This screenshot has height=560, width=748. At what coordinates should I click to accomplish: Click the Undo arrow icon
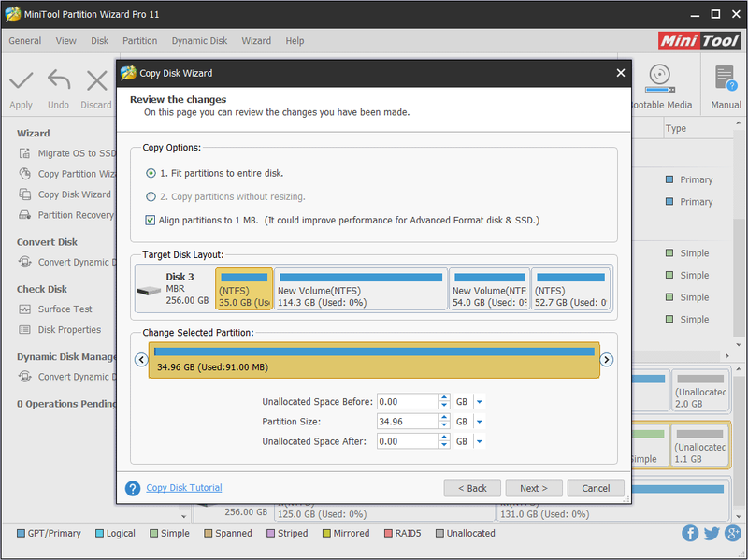[x=59, y=80]
